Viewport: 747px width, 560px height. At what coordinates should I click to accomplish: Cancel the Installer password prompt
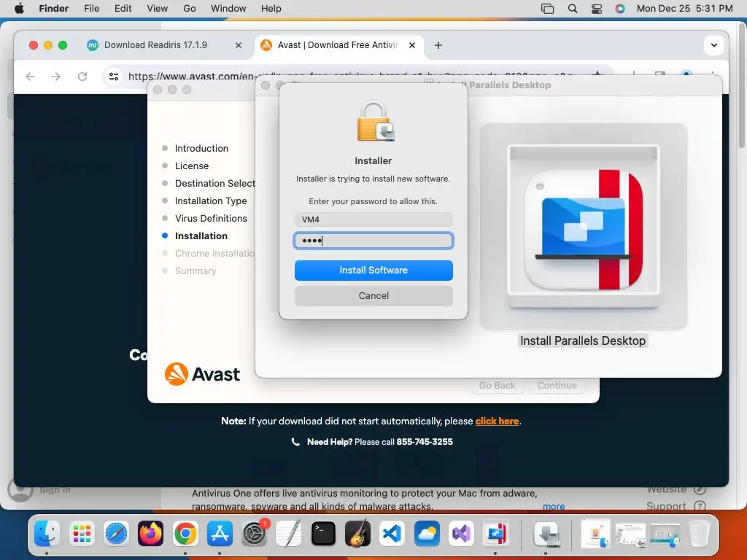pyautogui.click(x=373, y=296)
